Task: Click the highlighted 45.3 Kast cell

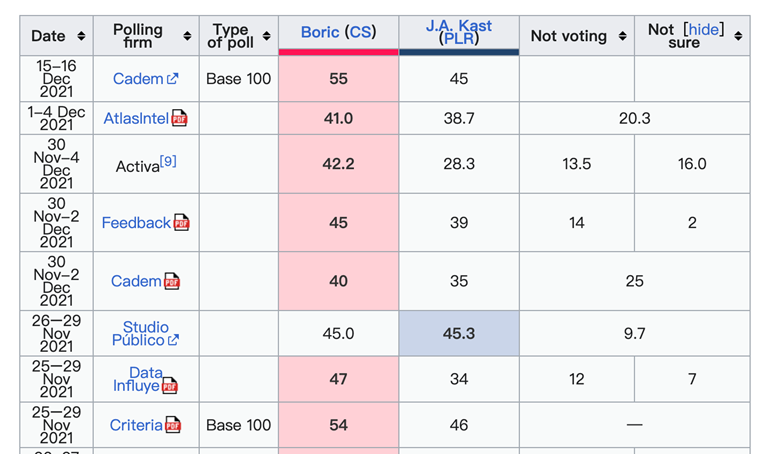Action: tap(459, 334)
